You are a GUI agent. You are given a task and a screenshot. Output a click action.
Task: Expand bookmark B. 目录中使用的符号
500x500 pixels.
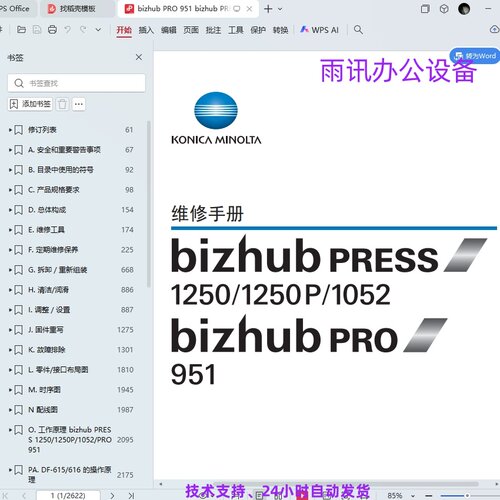tap(10, 170)
